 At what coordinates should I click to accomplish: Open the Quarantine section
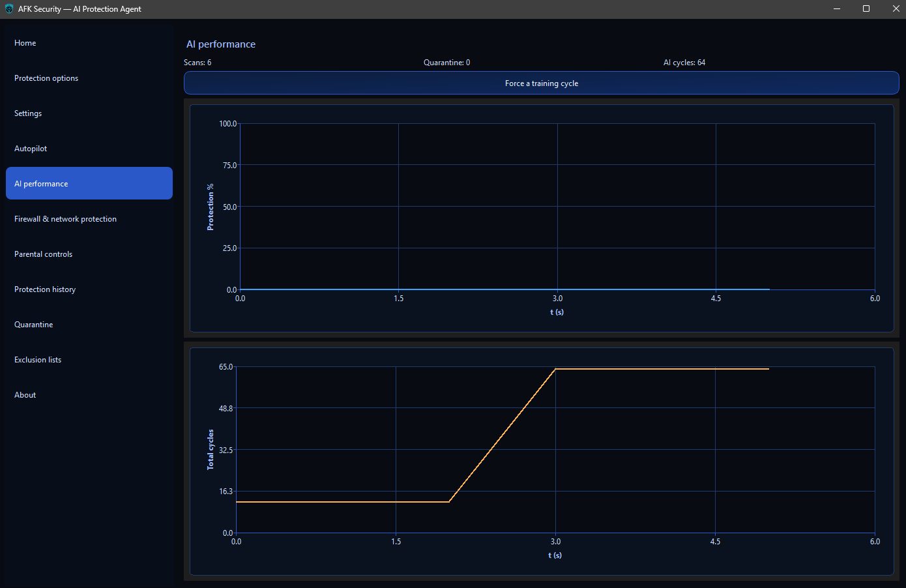pyautogui.click(x=34, y=324)
